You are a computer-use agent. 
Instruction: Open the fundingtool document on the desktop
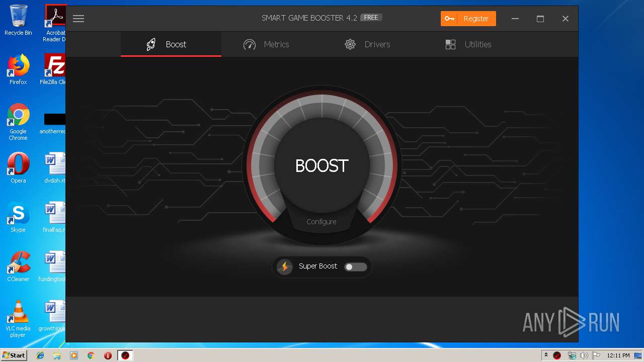(x=53, y=267)
